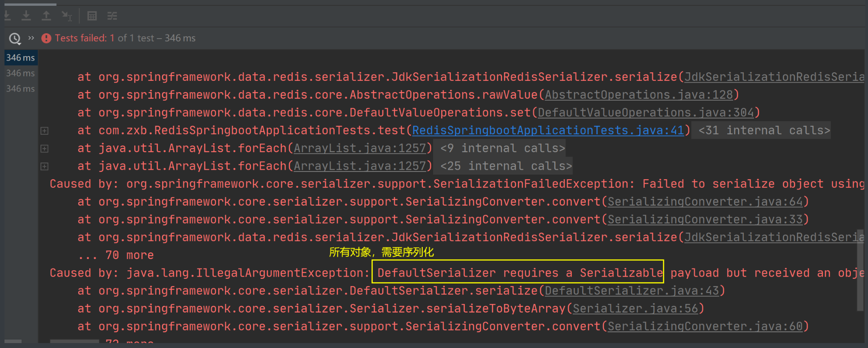Show hidden toolbar items via double chevron
Screen dimensions: 868x348
pyautogui.click(x=31, y=38)
